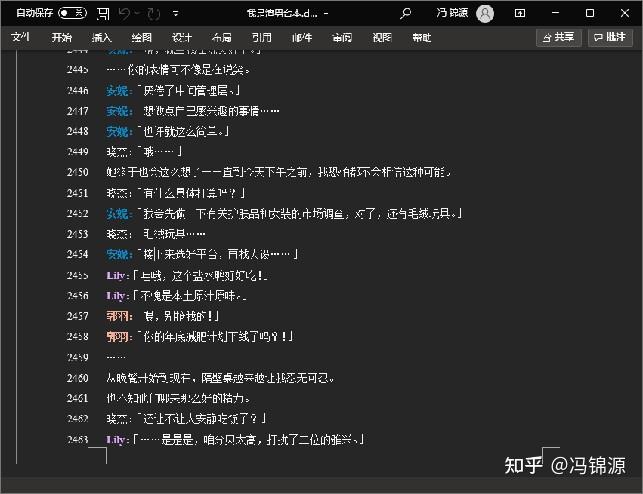The height and width of the screenshot is (494, 643).
Task: Switch to the 视图 ribbon tab
Action: pos(382,38)
